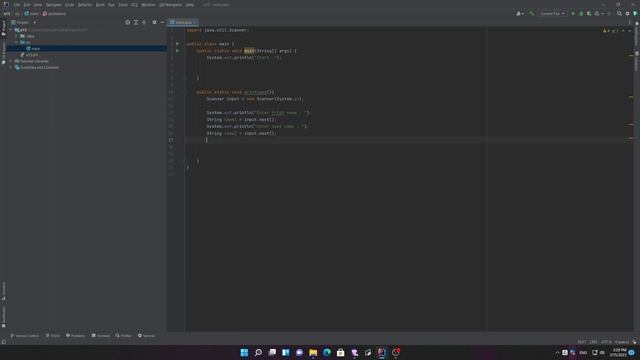Open the File menu

[x=17, y=5]
